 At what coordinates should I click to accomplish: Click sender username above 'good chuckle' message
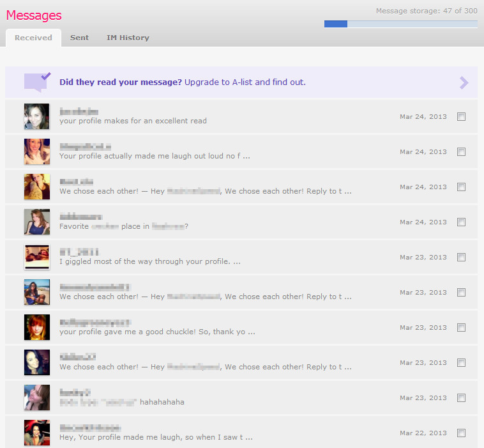pyautogui.click(x=95, y=322)
